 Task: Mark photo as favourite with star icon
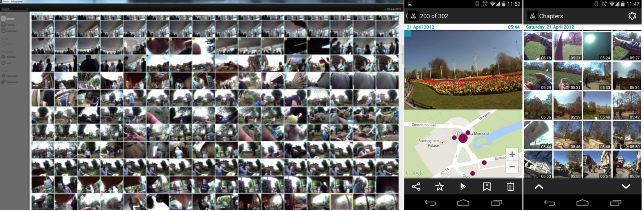(440, 187)
